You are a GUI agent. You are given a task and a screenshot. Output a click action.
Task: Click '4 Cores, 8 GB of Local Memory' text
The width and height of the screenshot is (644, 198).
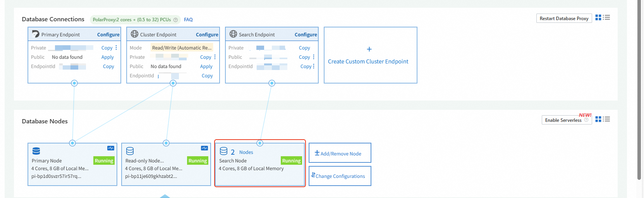[251, 169]
